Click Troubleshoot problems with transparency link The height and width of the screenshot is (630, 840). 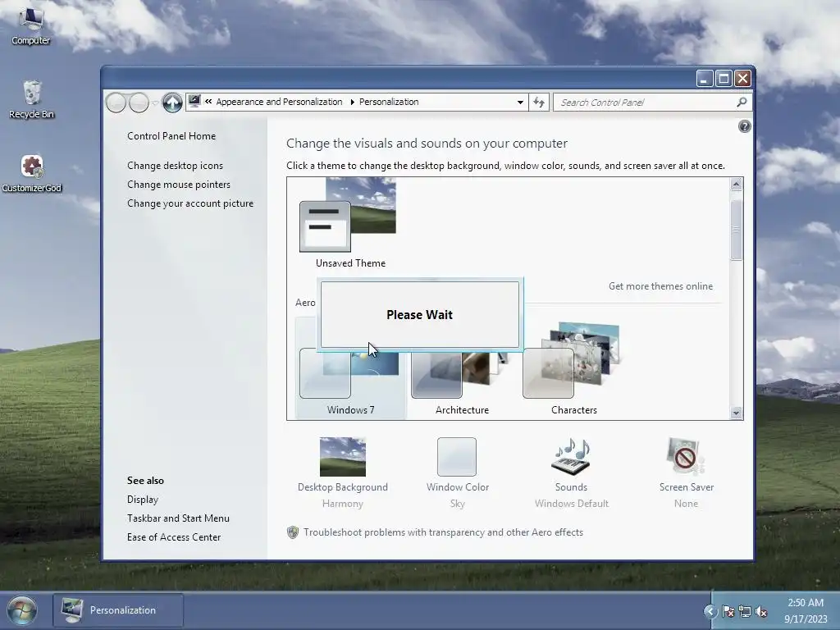443,532
